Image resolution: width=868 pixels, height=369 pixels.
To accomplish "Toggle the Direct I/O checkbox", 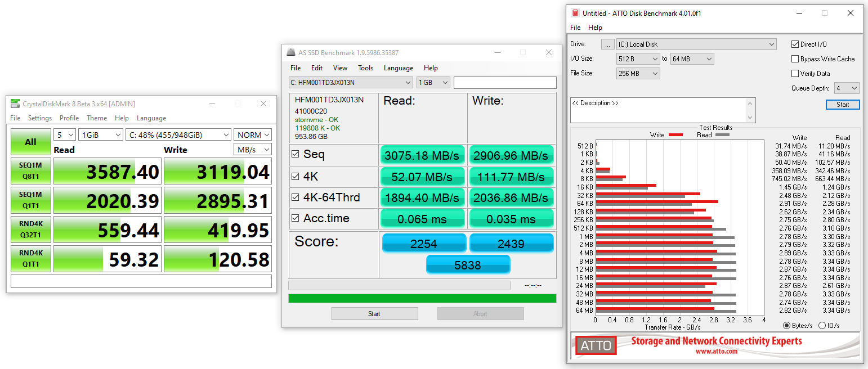I will click(795, 44).
